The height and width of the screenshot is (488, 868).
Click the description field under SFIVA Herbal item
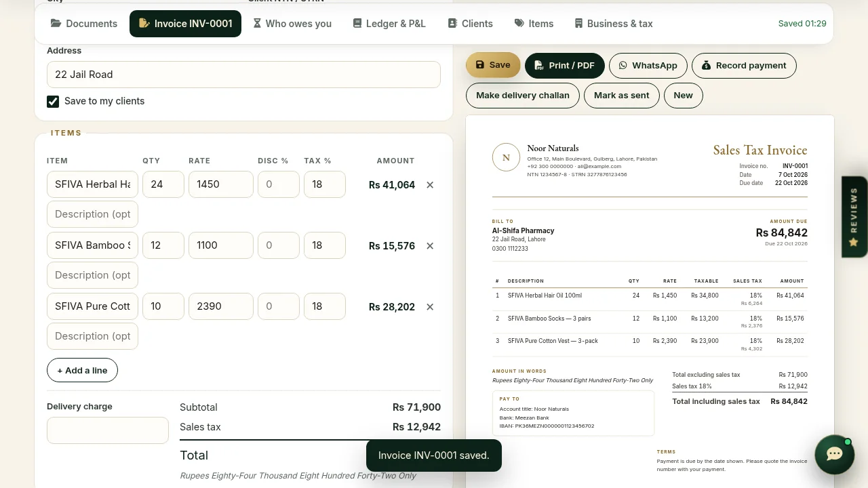pos(92,214)
